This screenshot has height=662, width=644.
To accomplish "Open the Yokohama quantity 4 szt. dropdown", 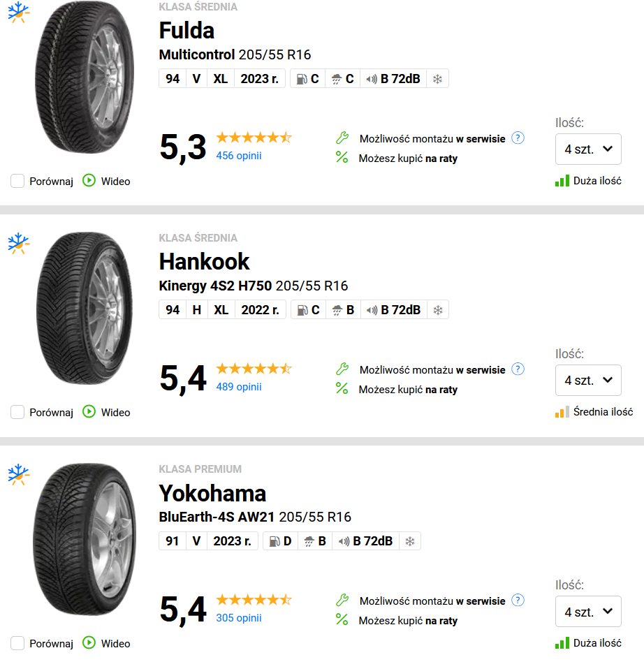I will tap(588, 611).
